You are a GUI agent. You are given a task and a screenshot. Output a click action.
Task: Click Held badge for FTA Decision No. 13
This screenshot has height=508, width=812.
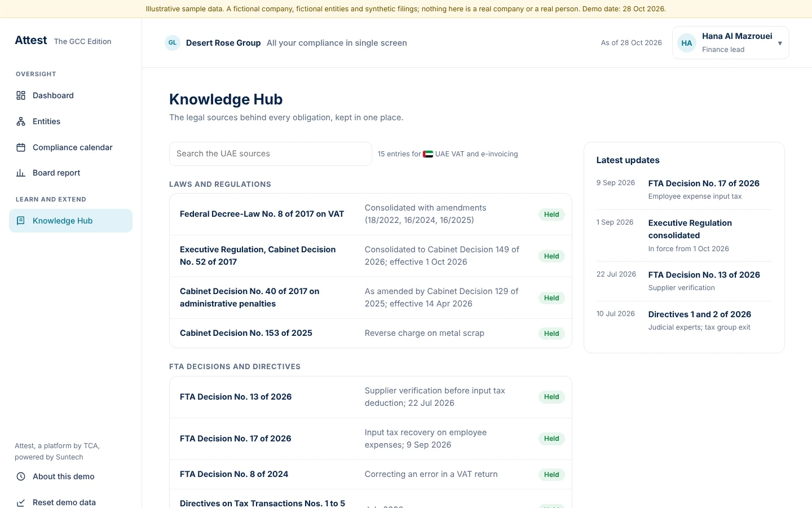tap(551, 397)
